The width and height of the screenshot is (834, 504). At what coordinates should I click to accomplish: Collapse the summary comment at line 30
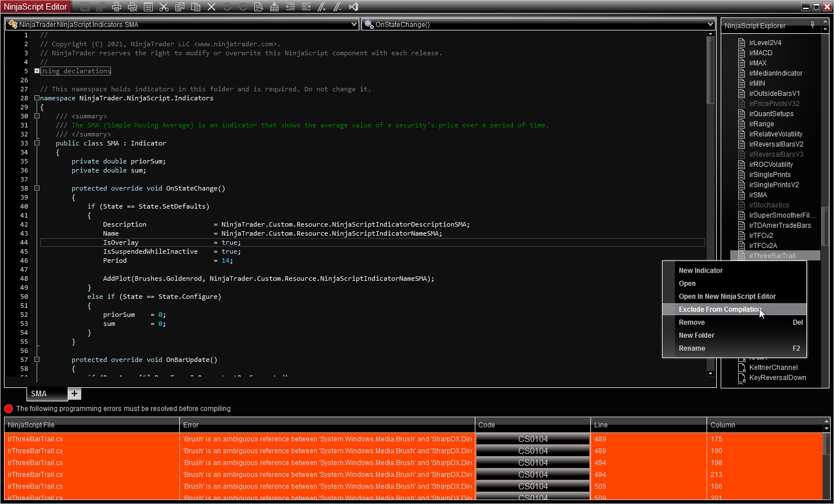pyautogui.click(x=37, y=116)
